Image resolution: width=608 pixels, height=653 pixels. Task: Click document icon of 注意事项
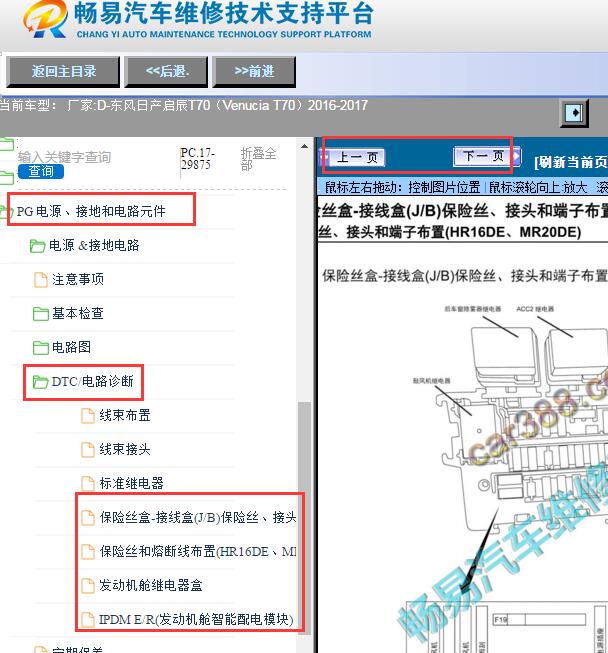pos(40,279)
